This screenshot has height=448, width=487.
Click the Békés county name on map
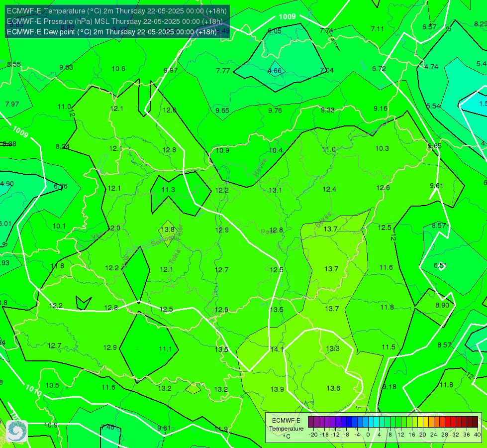pyautogui.click(x=323, y=220)
